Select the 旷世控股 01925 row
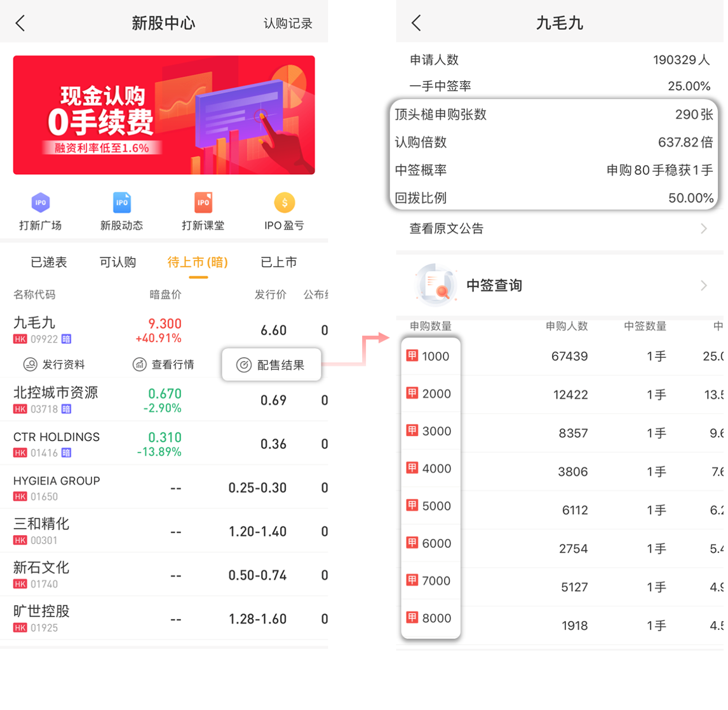 pyautogui.click(x=164, y=618)
